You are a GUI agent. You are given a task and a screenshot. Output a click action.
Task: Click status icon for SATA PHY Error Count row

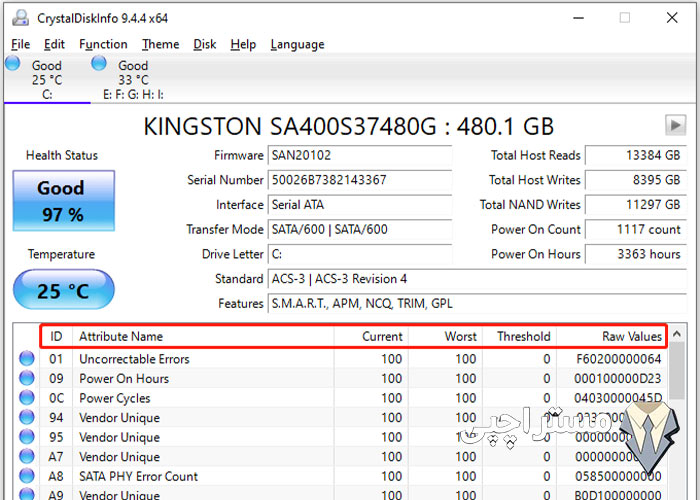27,476
